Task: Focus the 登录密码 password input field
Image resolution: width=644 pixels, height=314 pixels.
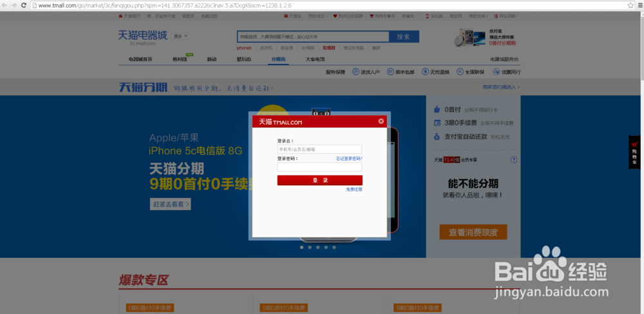Action: coord(319,166)
